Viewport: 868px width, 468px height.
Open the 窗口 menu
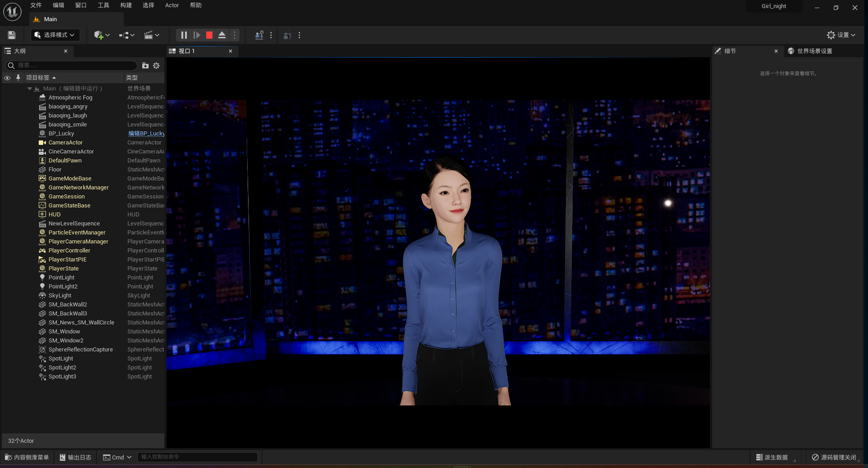(x=81, y=5)
